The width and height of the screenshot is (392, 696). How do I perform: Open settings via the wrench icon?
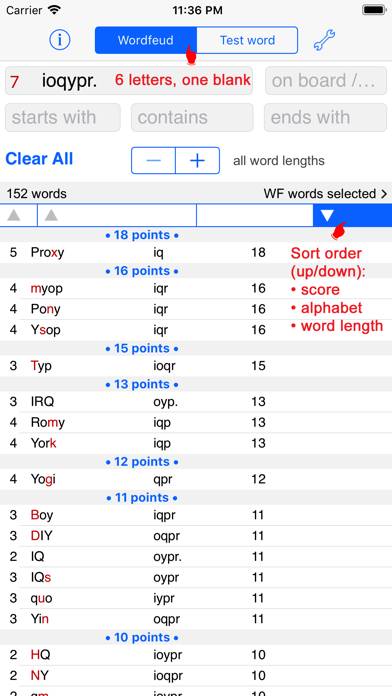point(324,40)
